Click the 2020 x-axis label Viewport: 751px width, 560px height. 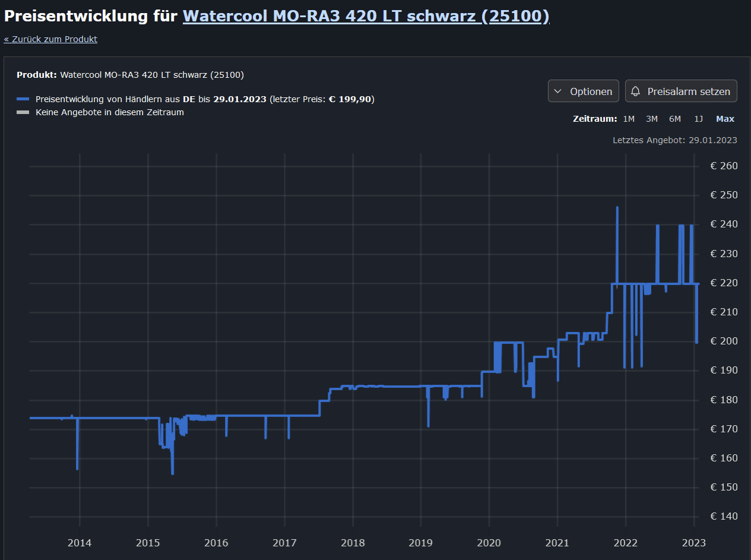click(x=489, y=543)
